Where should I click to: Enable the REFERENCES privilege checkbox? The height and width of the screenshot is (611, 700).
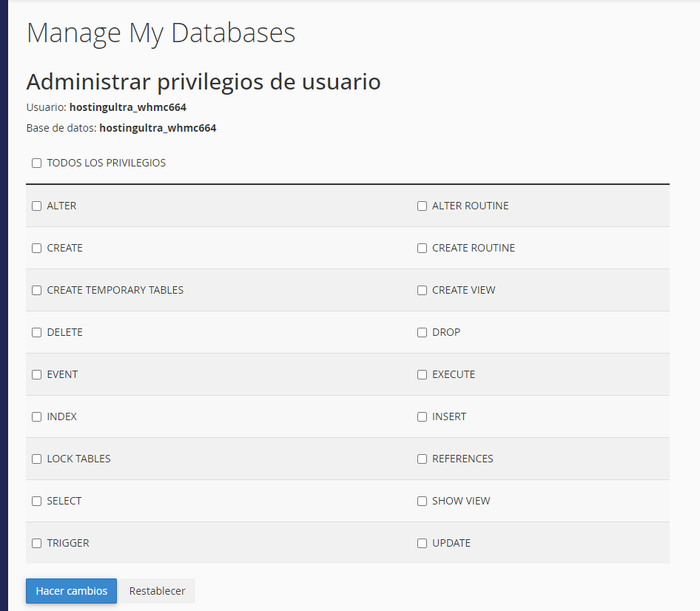[x=422, y=459]
